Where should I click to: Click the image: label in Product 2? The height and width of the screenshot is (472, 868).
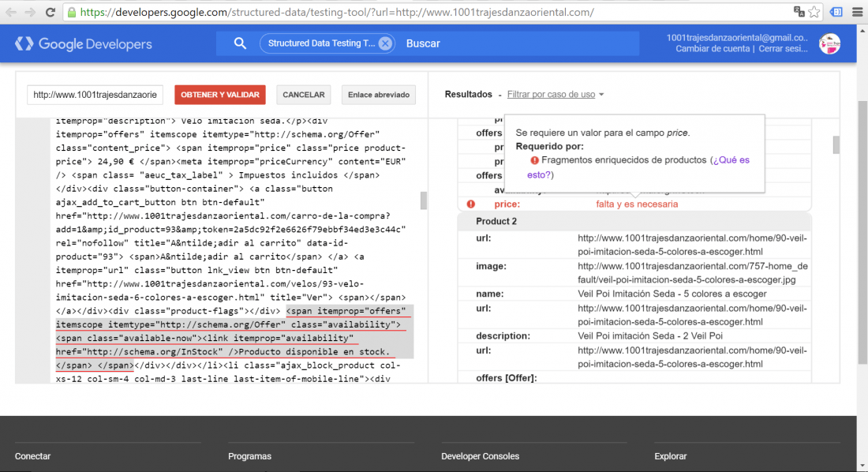point(490,266)
